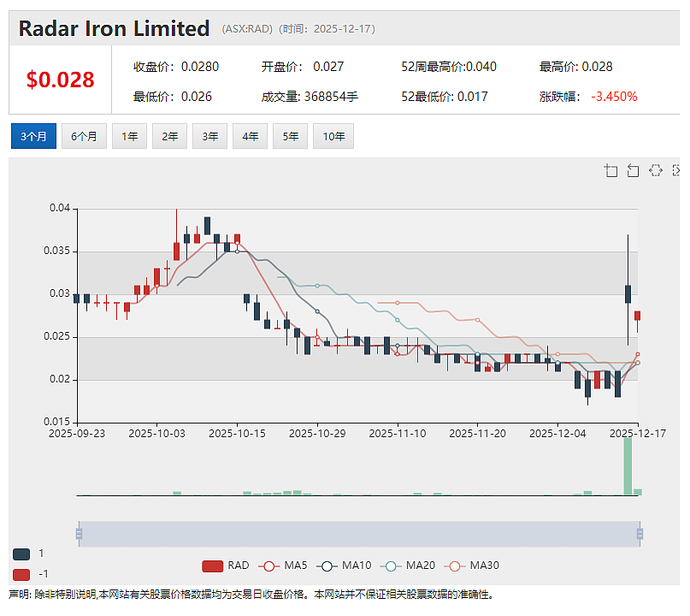Activate the area zoom tool icon
690x616 pixels.
tap(610, 170)
